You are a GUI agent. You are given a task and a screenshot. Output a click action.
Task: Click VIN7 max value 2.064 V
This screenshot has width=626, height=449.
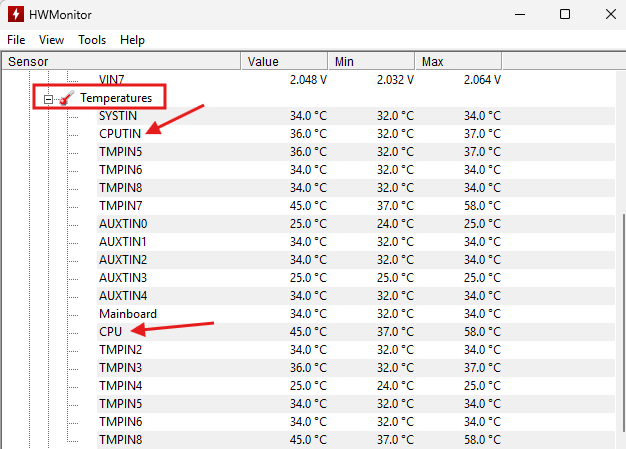click(482, 80)
